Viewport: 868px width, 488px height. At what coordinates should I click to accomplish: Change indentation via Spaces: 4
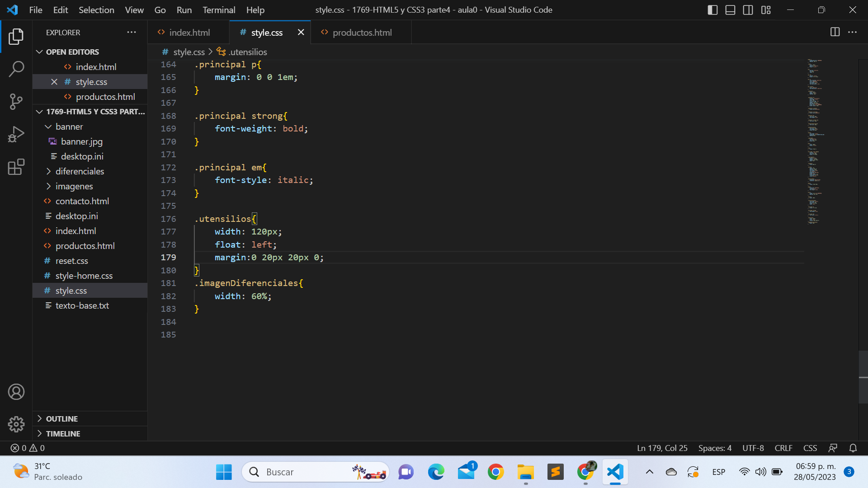(715, 448)
